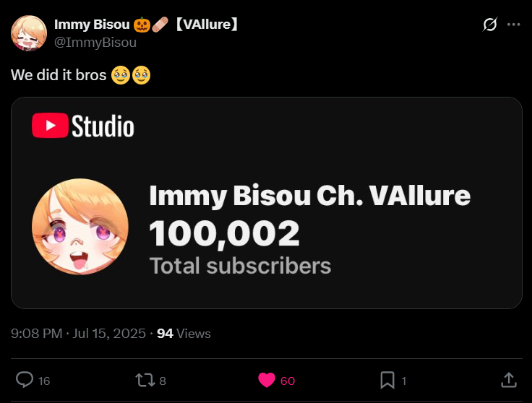Open the 9:08 PM Jul 15, 2025 timestamp
This screenshot has height=403, width=532.
point(77,334)
